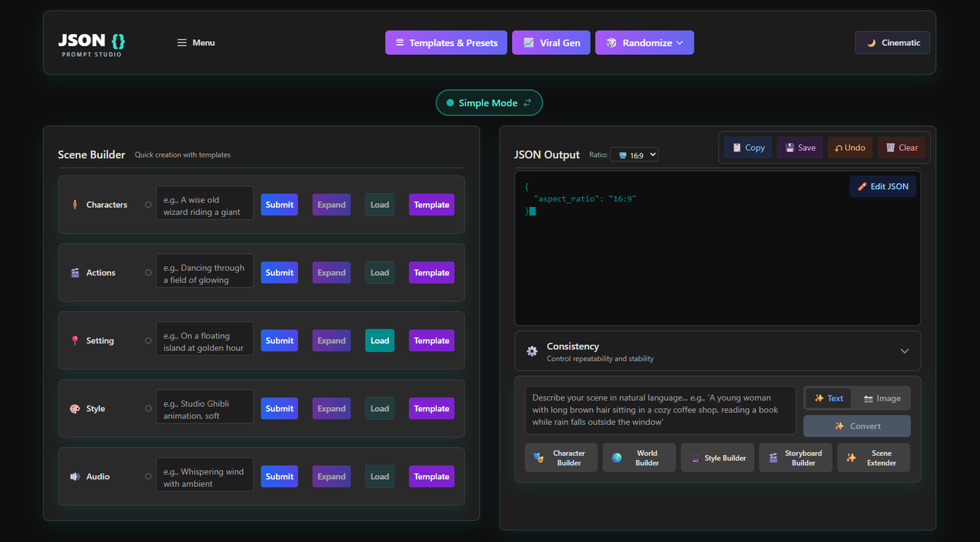Viewport: 980px width, 542px height.
Task: Open Template for Audio
Action: (431, 476)
